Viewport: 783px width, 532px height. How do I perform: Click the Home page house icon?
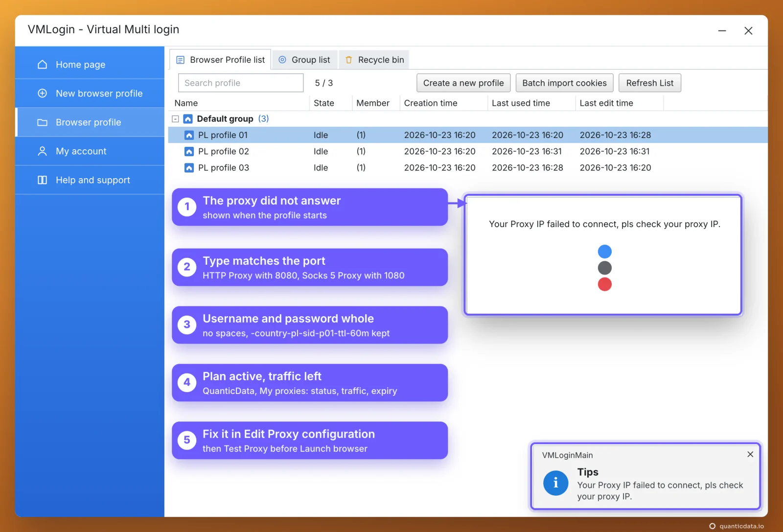tap(43, 65)
